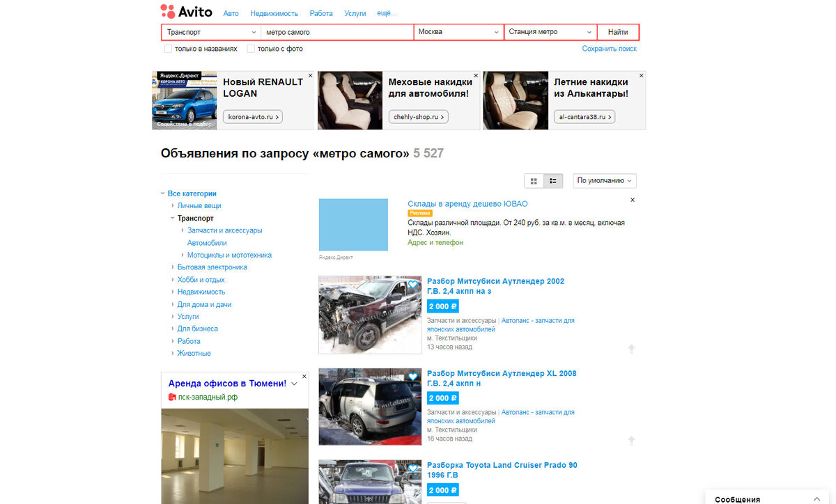
Task: Expand the Сообщения chat panel chevron
Action: [x=817, y=498]
